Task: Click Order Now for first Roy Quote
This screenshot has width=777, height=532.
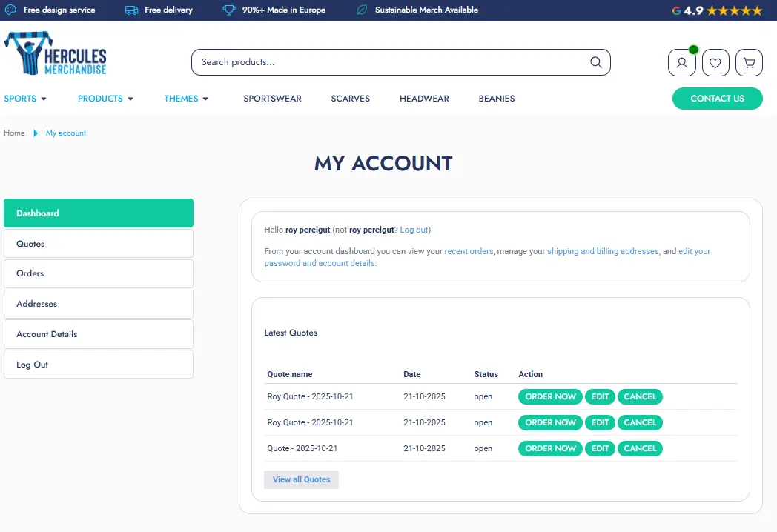Action: coord(550,396)
